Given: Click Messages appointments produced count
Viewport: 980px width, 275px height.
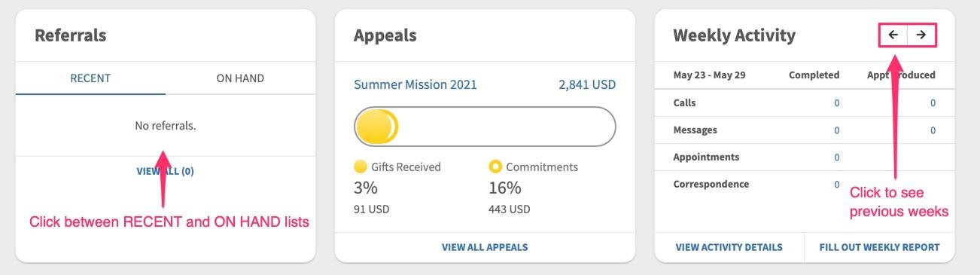Looking at the screenshot, I should tap(933, 130).
